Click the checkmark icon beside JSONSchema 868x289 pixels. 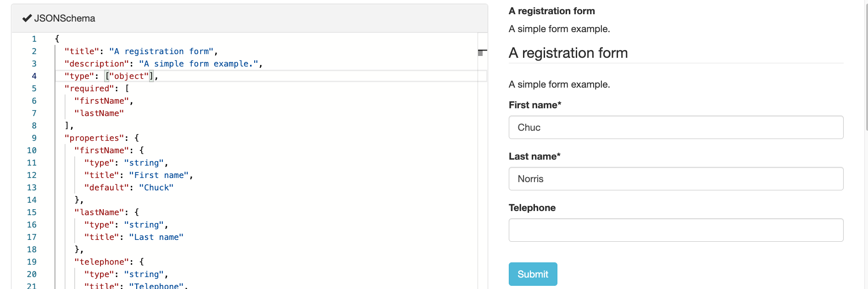click(x=27, y=18)
